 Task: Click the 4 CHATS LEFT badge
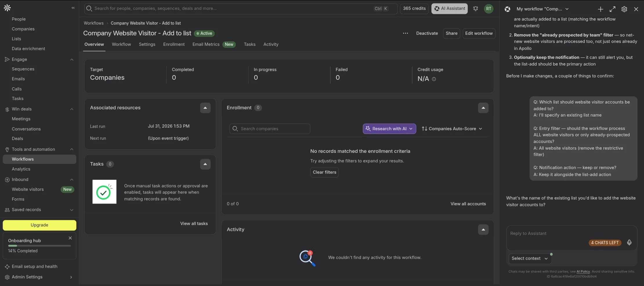pyautogui.click(x=605, y=243)
